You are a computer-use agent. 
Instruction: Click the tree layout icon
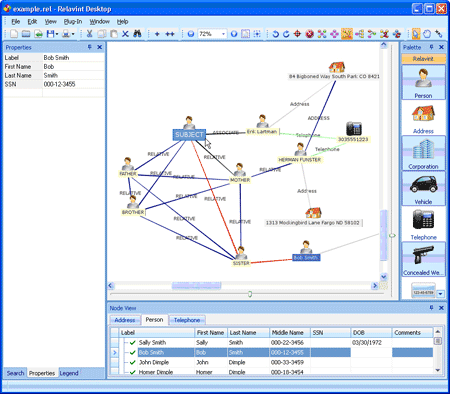(x=359, y=34)
